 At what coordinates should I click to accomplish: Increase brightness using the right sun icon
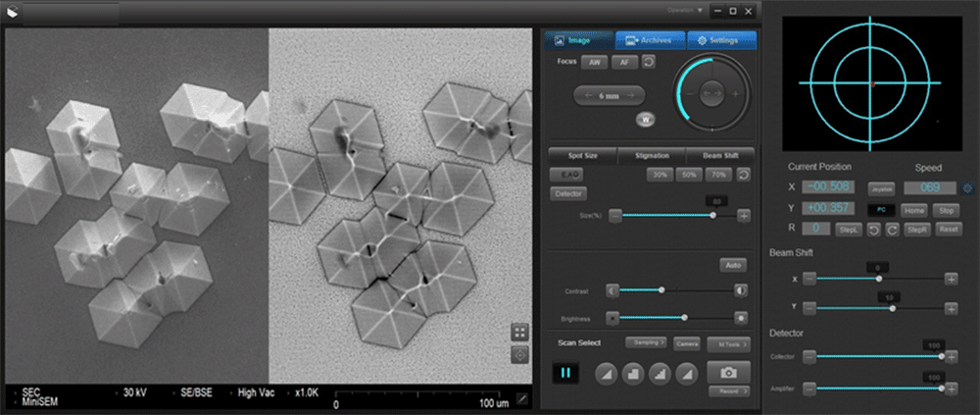(741, 318)
